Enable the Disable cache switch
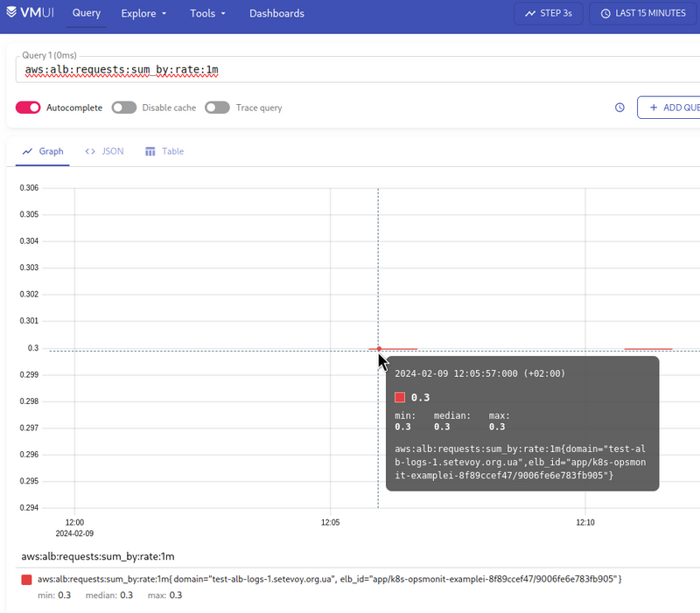Screen dimensions: 700x613 [124, 108]
